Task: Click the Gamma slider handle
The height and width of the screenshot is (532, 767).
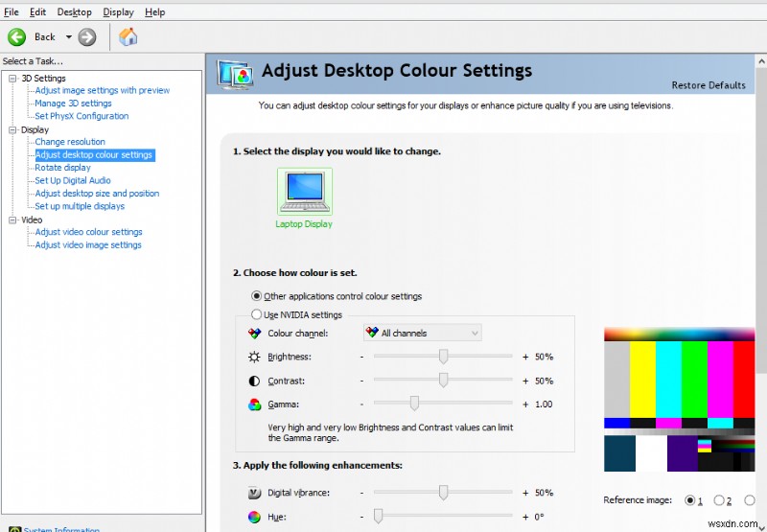Action: point(414,404)
